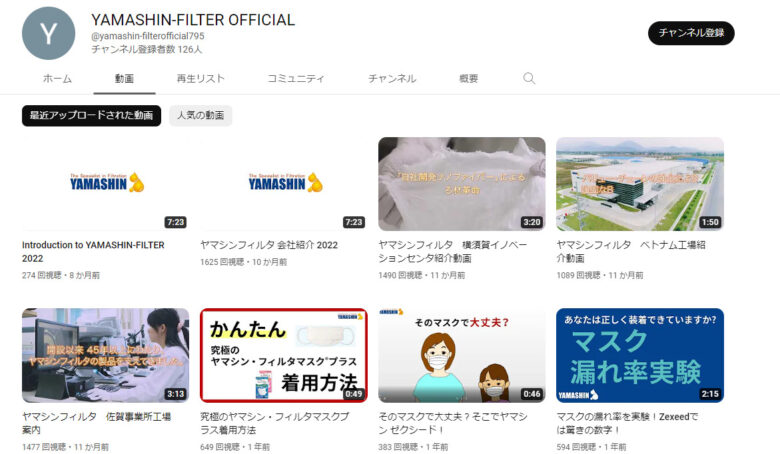780x454 pixels.
Task: Go to the チャンネル tab
Action: click(x=392, y=78)
